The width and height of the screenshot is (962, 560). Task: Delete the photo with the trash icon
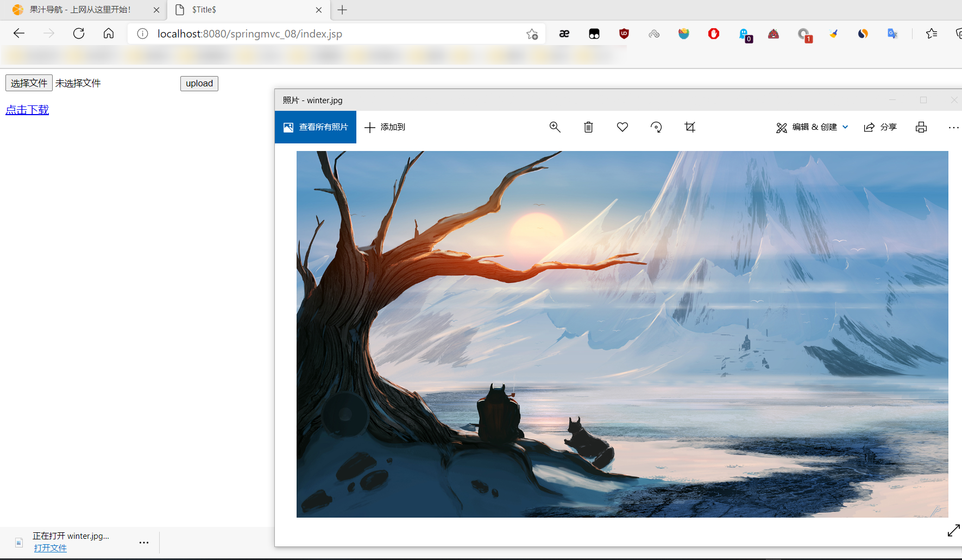[x=588, y=127]
